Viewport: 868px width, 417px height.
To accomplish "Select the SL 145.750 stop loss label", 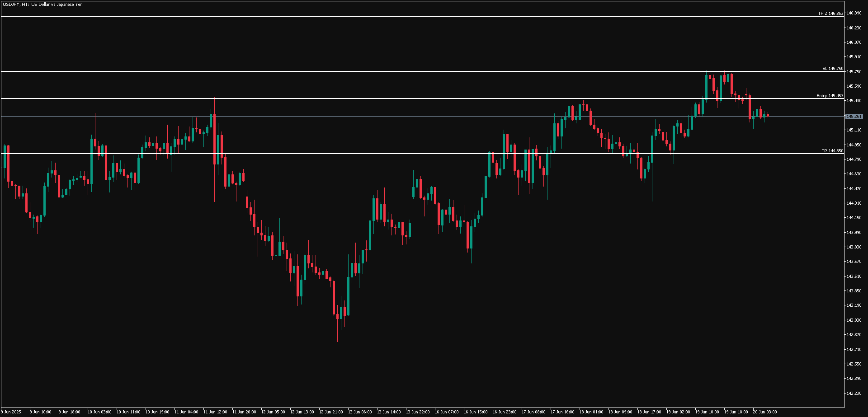I will coord(832,69).
